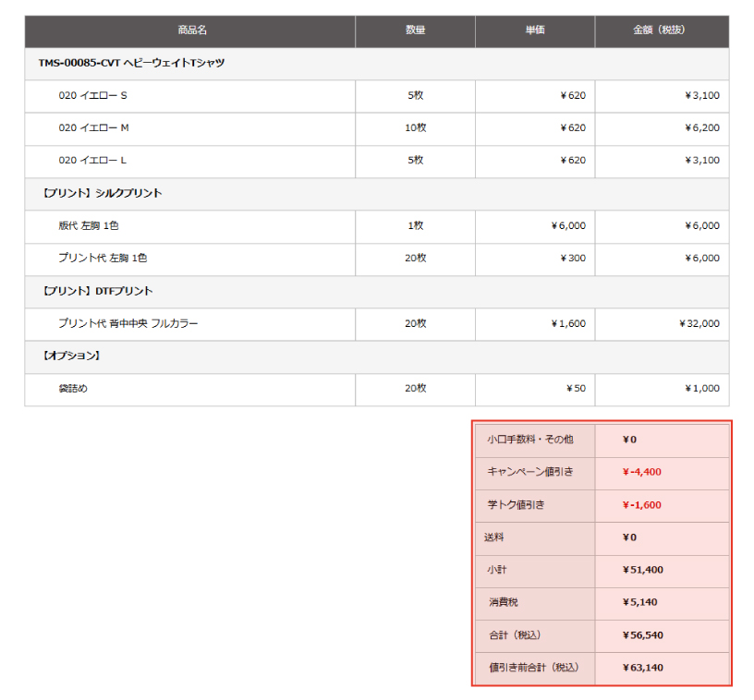Click the 【プリント】DTFプリント section heading
This screenshot has width=754, height=700.
[97, 291]
